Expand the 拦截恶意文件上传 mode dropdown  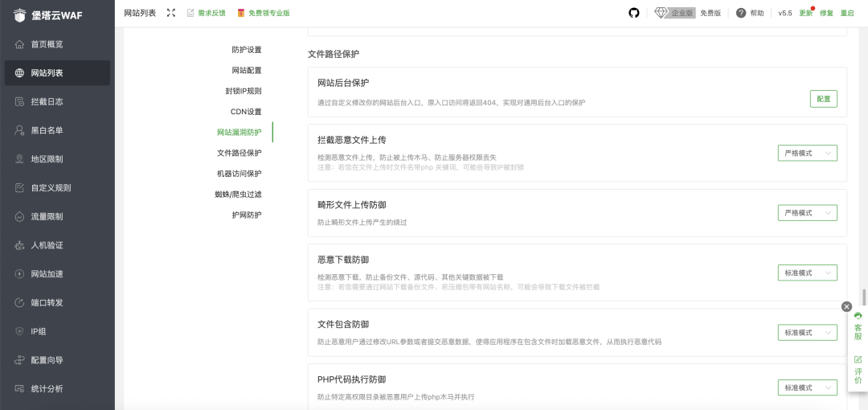(807, 153)
